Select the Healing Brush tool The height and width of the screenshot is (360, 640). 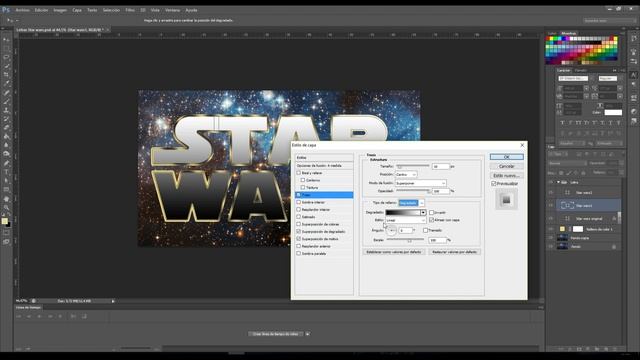[6, 92]
